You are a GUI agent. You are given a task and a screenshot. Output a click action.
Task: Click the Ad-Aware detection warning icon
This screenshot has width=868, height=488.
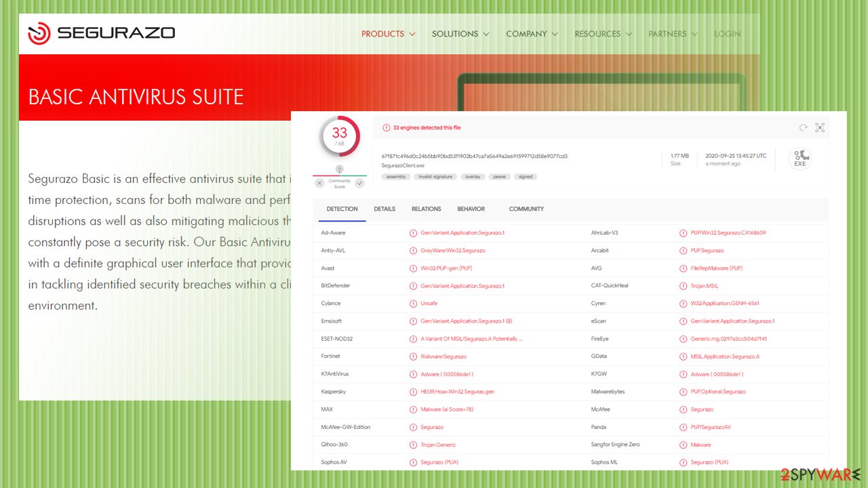tap(413, 232)
